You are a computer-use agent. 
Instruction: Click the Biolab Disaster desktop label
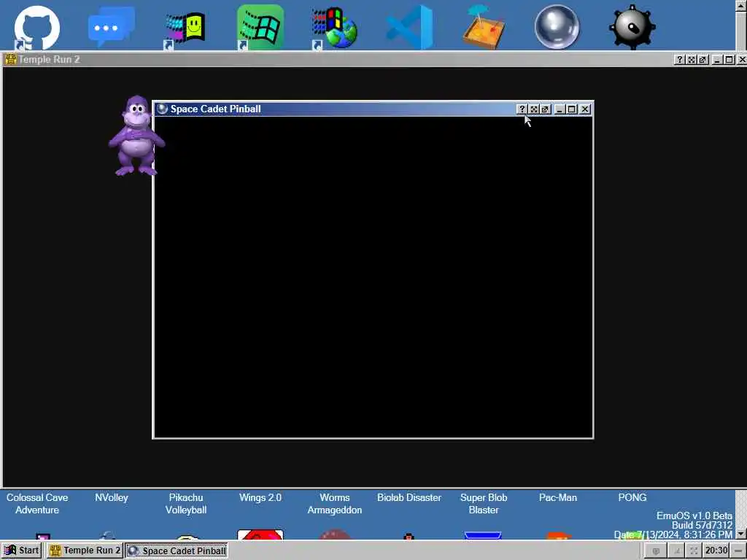409,497
